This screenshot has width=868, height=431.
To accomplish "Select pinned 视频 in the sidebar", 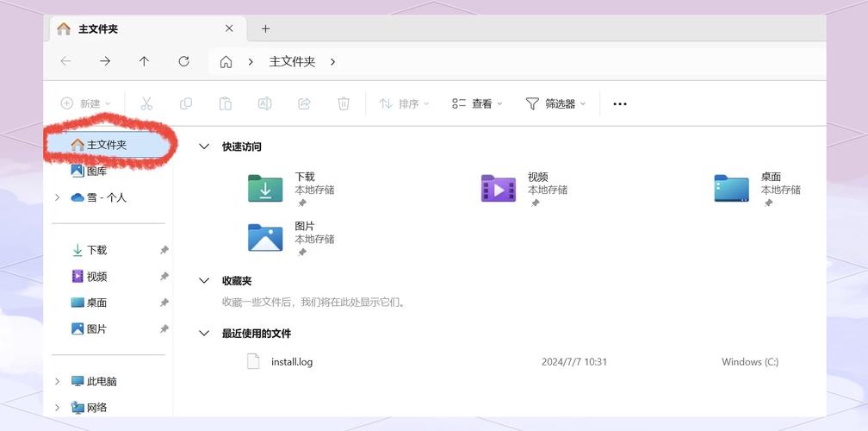I will tap(90, 276).
